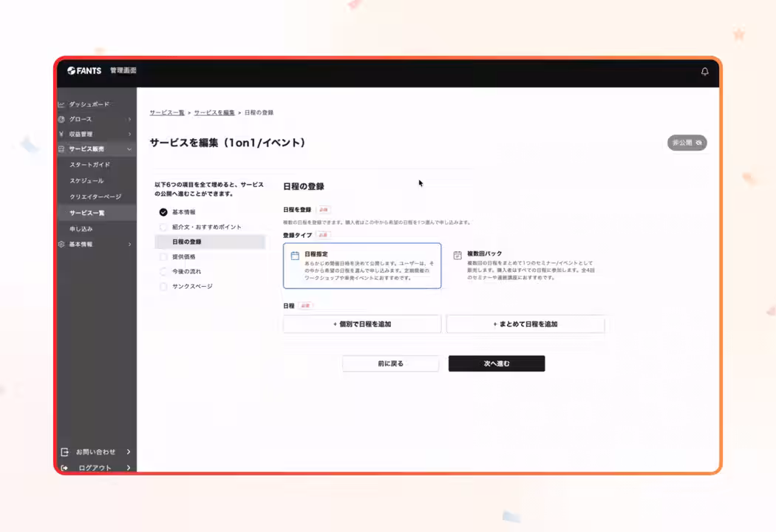This screenshot has width=776, height=532.
Task: Click the 日程の登録 breadcrumb text
Action: (259, 113)
